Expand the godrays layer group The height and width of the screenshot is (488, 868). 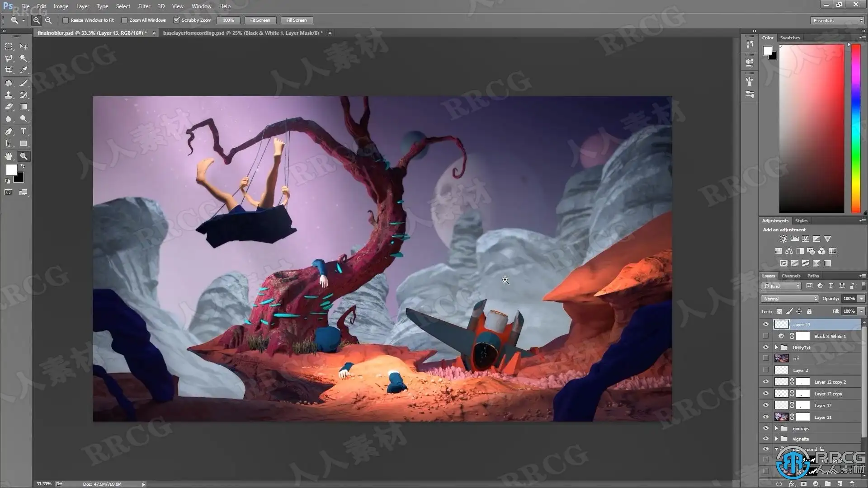pyautogui.click(x=776, y=428)
